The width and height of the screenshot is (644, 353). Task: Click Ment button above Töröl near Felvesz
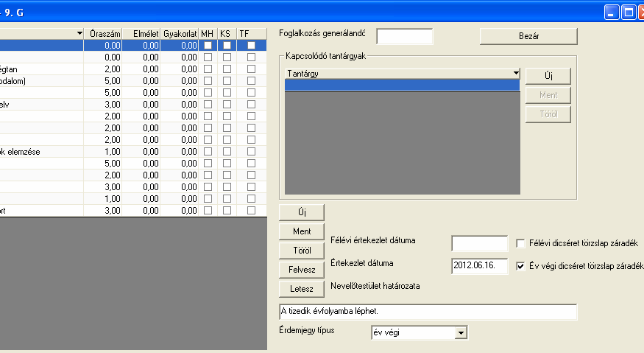tap(302, 231)
